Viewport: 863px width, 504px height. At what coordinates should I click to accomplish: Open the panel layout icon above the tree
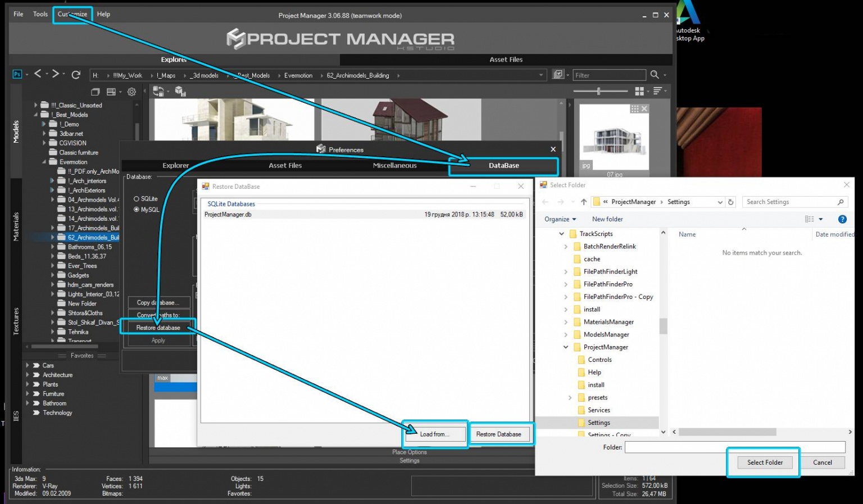111,92
